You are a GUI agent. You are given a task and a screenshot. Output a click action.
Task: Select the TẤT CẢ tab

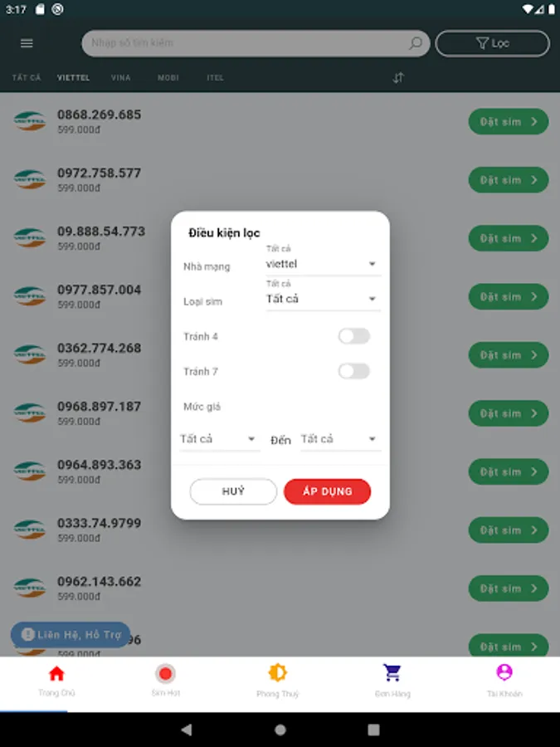(x=26, y=77)
